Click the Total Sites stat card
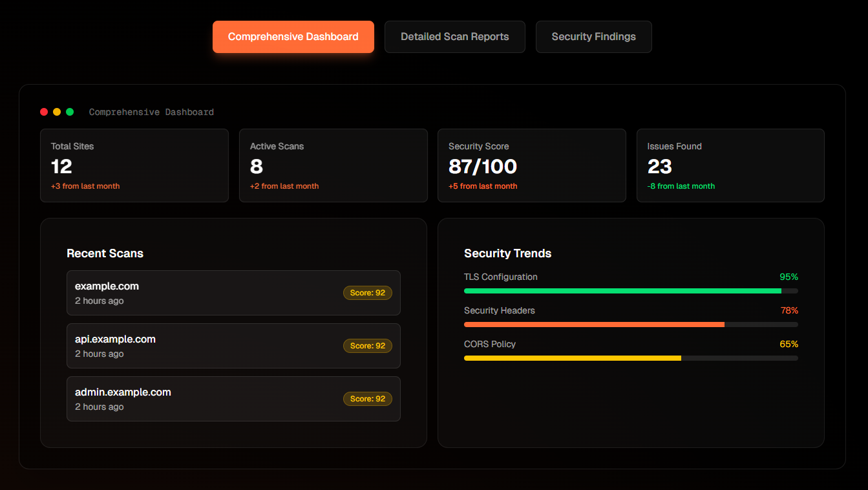 click(134, 165)
